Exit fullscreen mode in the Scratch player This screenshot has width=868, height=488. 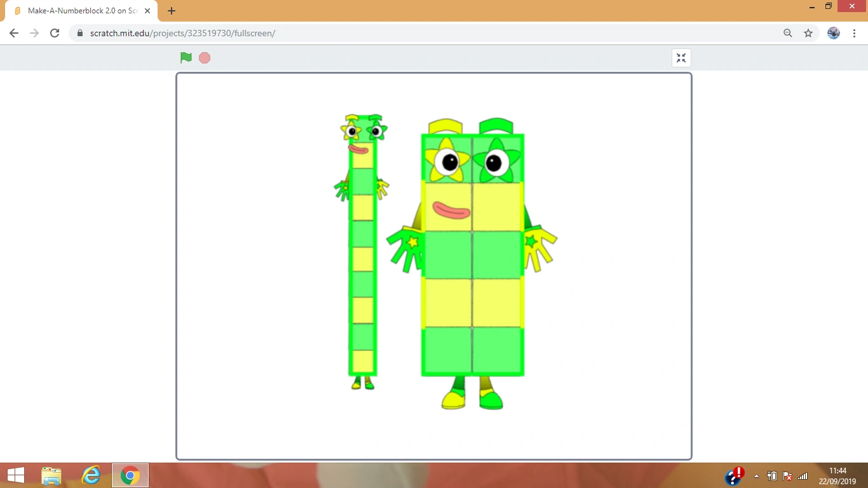click(x=681, y=57)
